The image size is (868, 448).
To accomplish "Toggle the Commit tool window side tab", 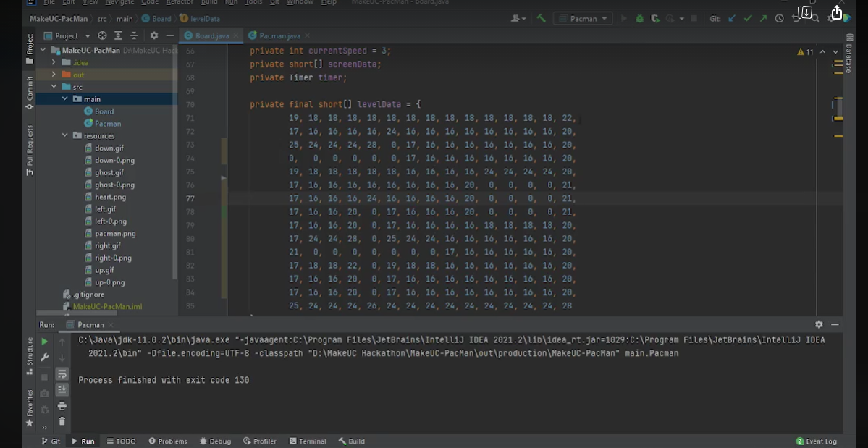I will (30, 93).
